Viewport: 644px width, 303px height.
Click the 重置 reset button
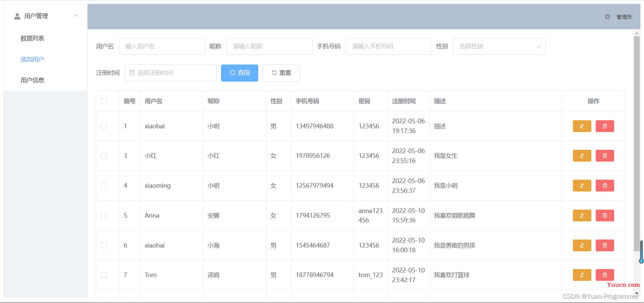tap(281, 73)
